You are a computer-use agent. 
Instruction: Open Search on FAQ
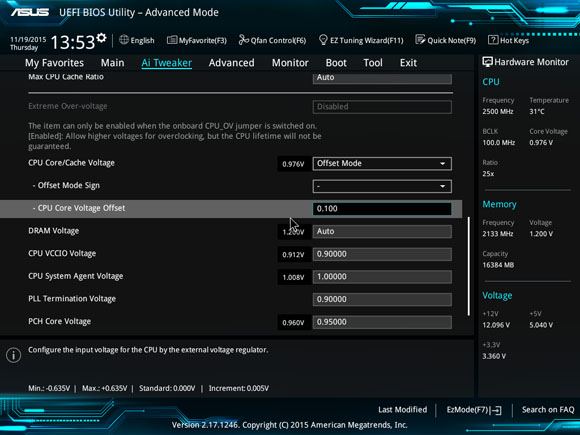548,410
